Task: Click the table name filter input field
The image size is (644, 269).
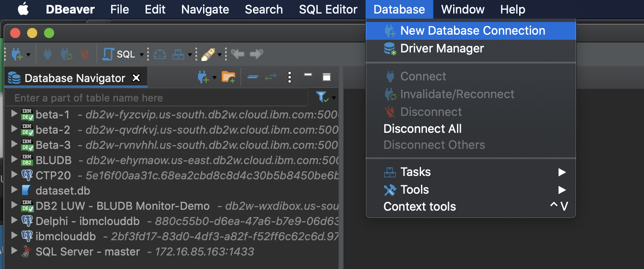Action: point(157,98)
